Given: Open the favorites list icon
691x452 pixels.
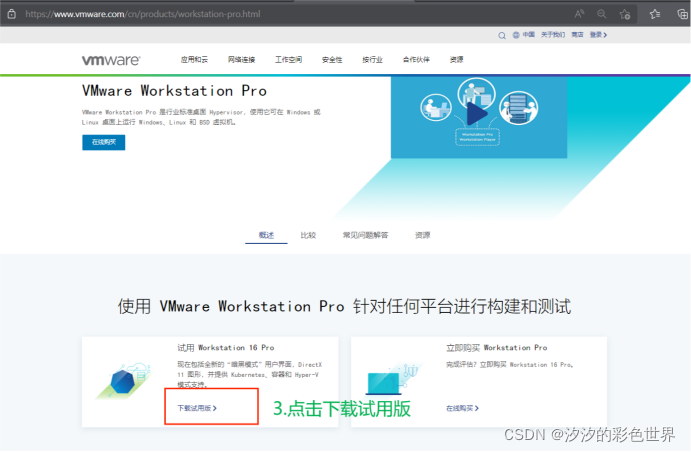Looking at the screenshot, I should [x=655, y=14].
